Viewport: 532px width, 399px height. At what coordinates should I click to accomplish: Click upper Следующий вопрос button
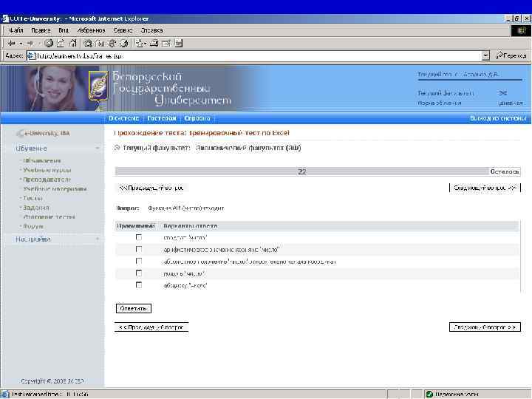[485, 188]
